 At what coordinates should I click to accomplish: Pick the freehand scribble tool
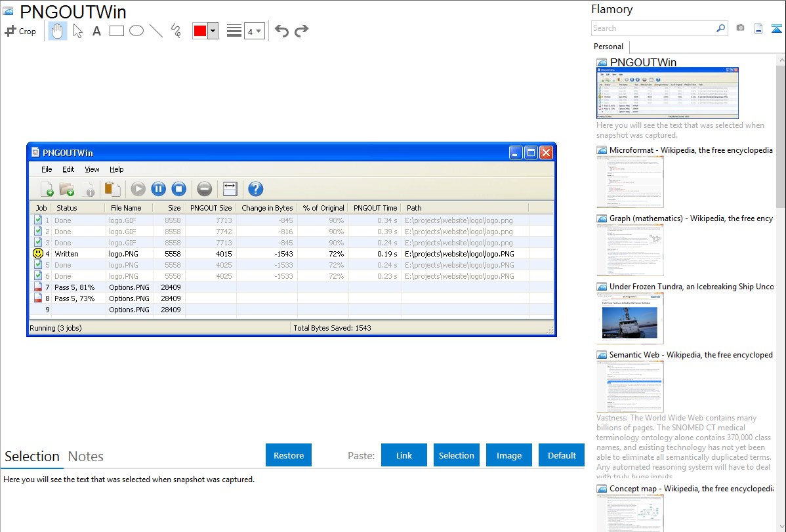pos(176,31)
